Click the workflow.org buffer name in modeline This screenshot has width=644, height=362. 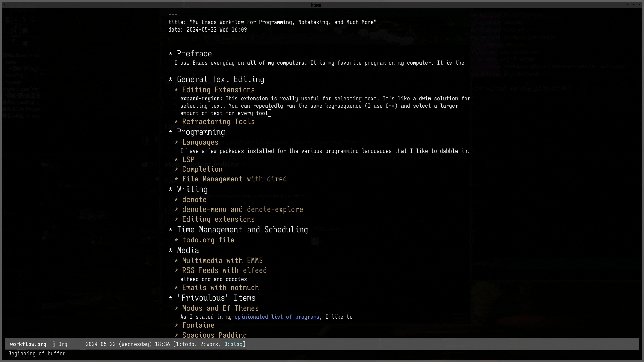point(28,344)
